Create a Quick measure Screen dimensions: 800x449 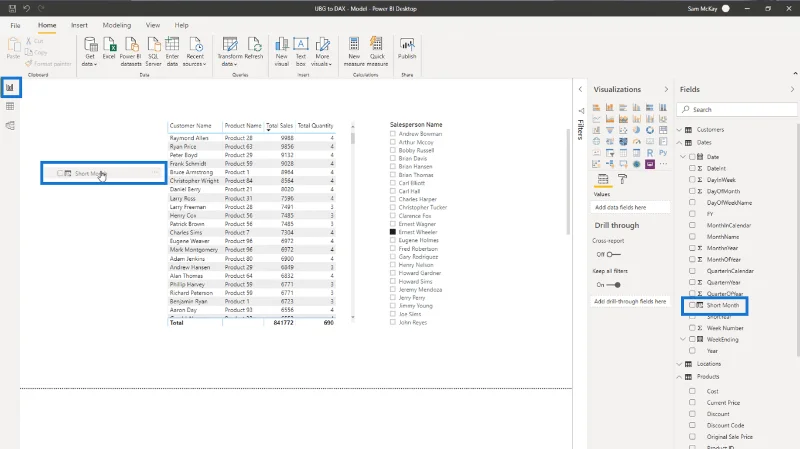377,52
